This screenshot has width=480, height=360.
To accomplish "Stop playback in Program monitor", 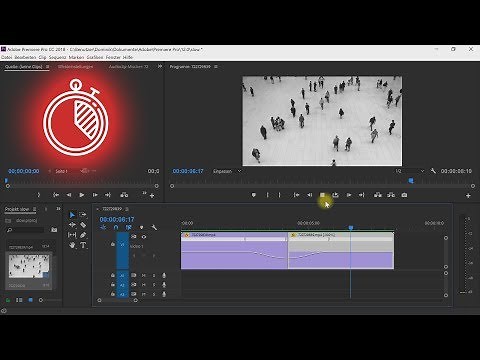I will pyautogui.click(x=322, y=195).
